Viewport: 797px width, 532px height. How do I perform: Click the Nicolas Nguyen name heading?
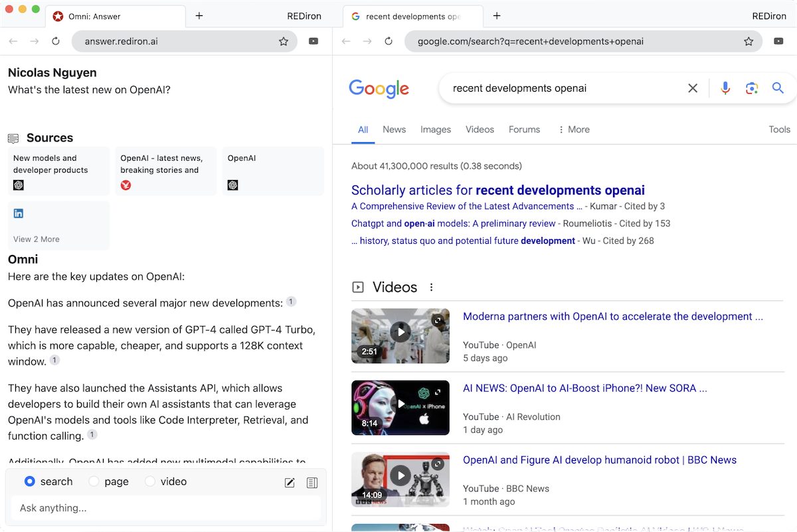52,73
